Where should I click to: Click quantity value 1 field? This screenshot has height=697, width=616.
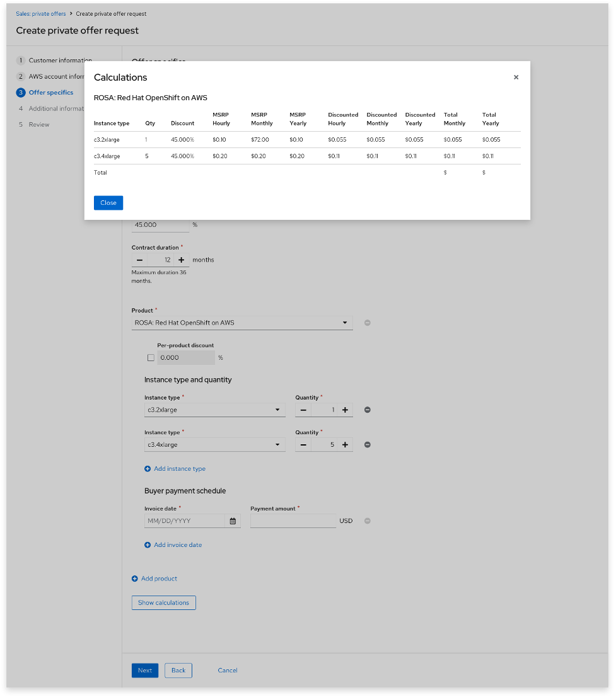pos(324,410)
